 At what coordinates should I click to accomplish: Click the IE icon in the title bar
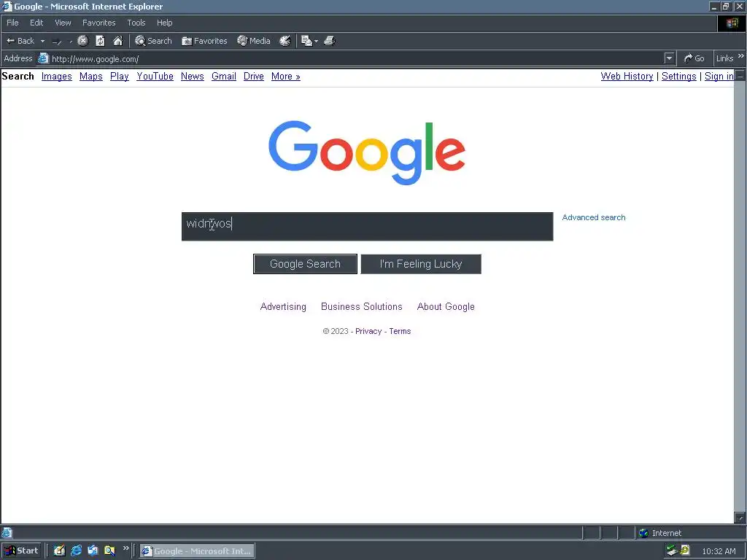pyautogui.click(x=7, y=6)
